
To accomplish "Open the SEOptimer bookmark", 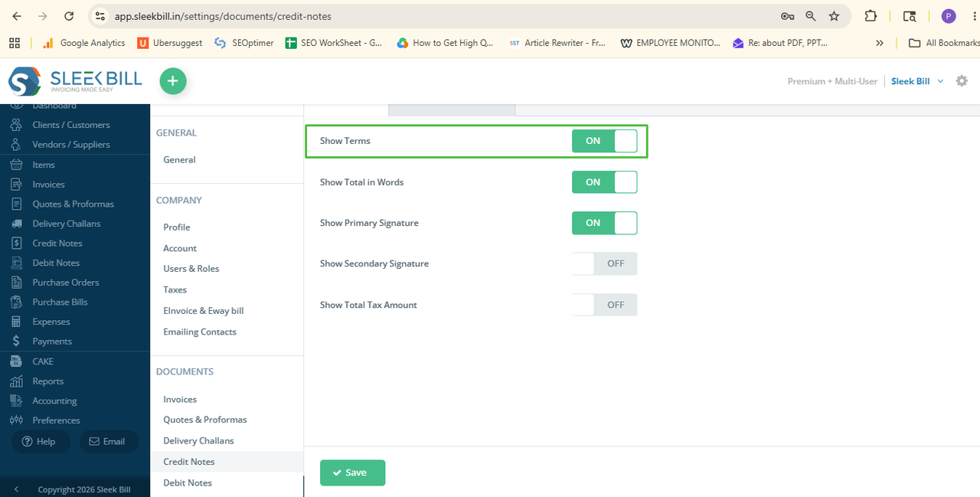I will click(244, 43).
